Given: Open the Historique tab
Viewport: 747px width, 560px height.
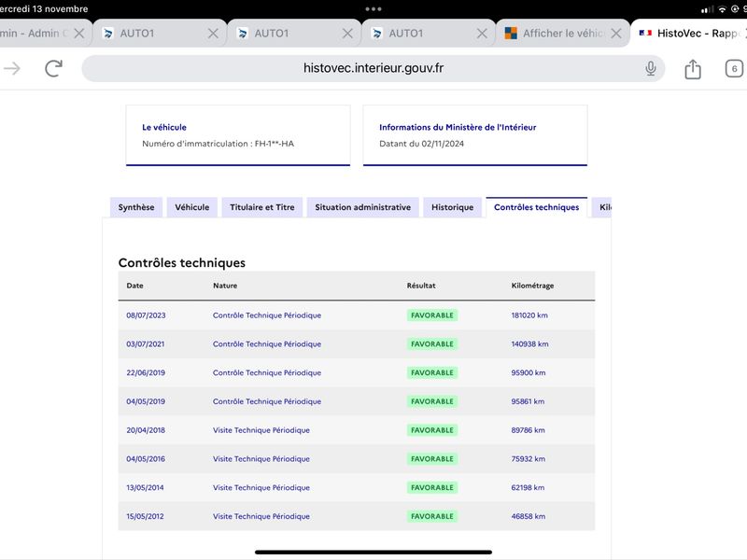Looking at the screenshot, I should pos(453,207).
